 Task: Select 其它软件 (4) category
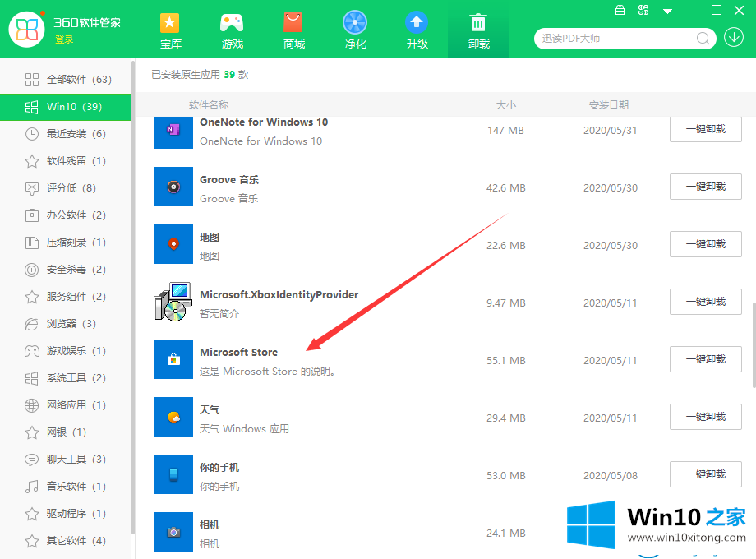pos(66,540)
